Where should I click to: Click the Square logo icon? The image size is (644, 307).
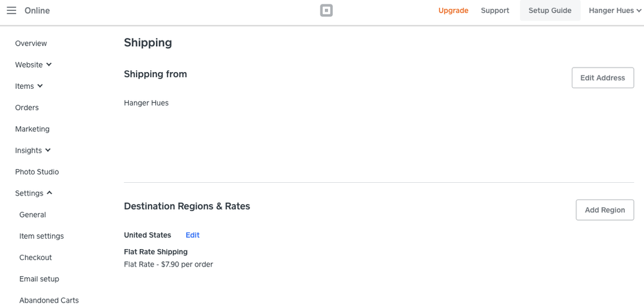326,10
